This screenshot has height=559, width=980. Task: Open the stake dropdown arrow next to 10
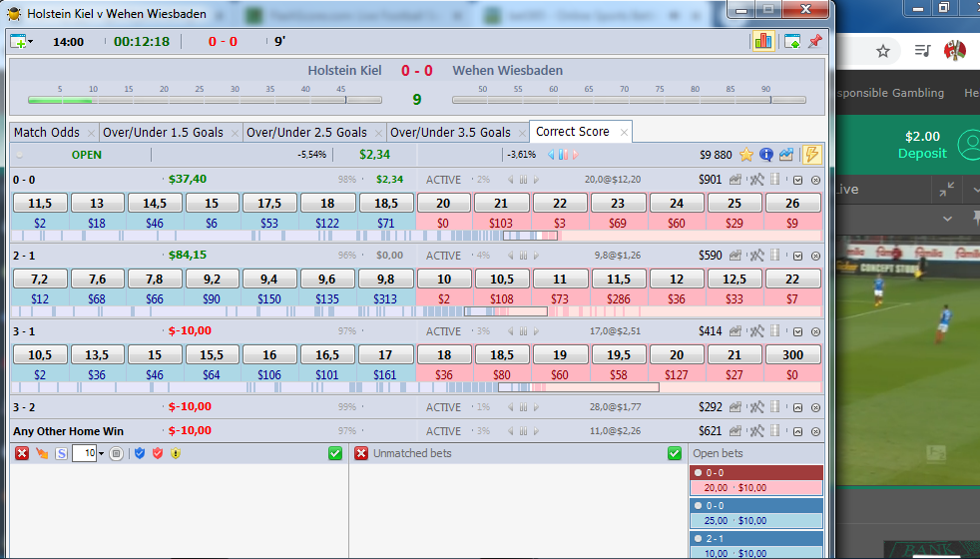click(x=101, y=454)
